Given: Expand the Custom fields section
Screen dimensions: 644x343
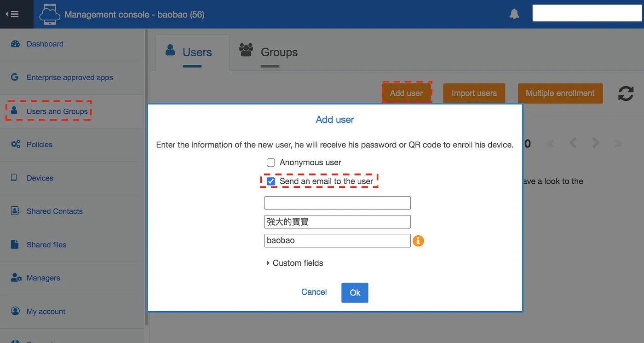Looking at the screenshot, I should [294, 263].
